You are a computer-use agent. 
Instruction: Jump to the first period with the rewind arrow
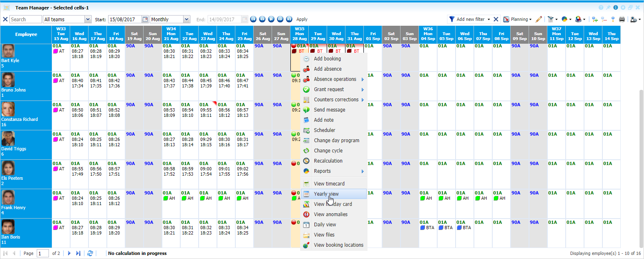253,19
